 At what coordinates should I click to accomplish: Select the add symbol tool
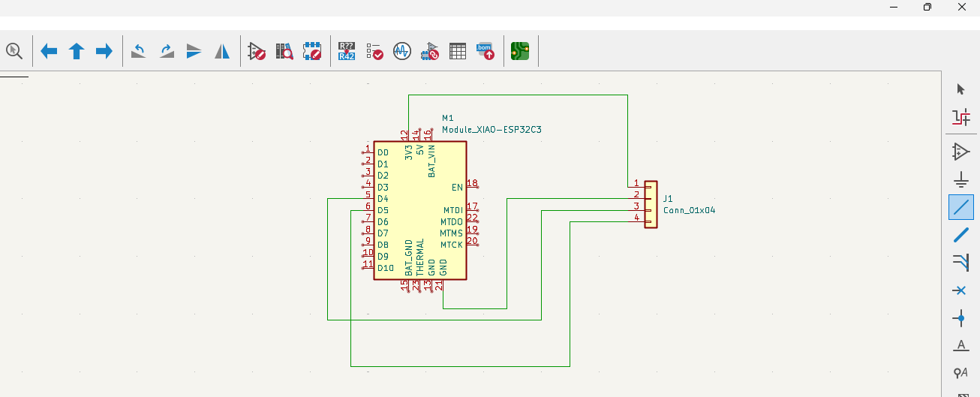pos(960,152)
